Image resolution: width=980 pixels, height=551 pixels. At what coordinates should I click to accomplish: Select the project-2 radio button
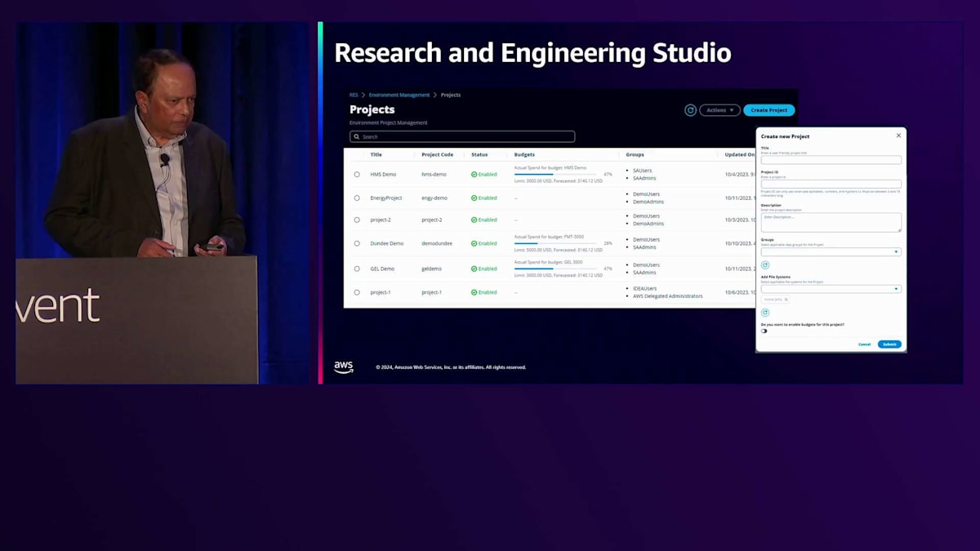357,220
